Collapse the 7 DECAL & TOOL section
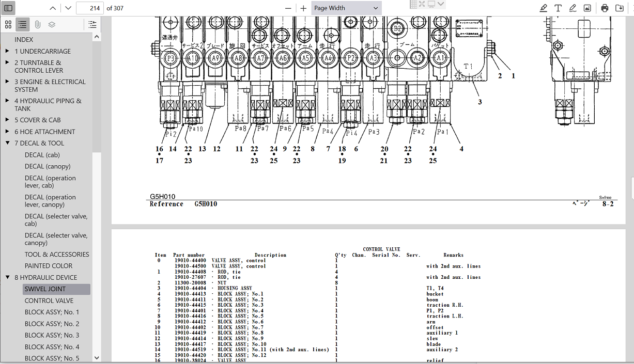This screenshot has width=634, height=364. (x=7, y=143)
